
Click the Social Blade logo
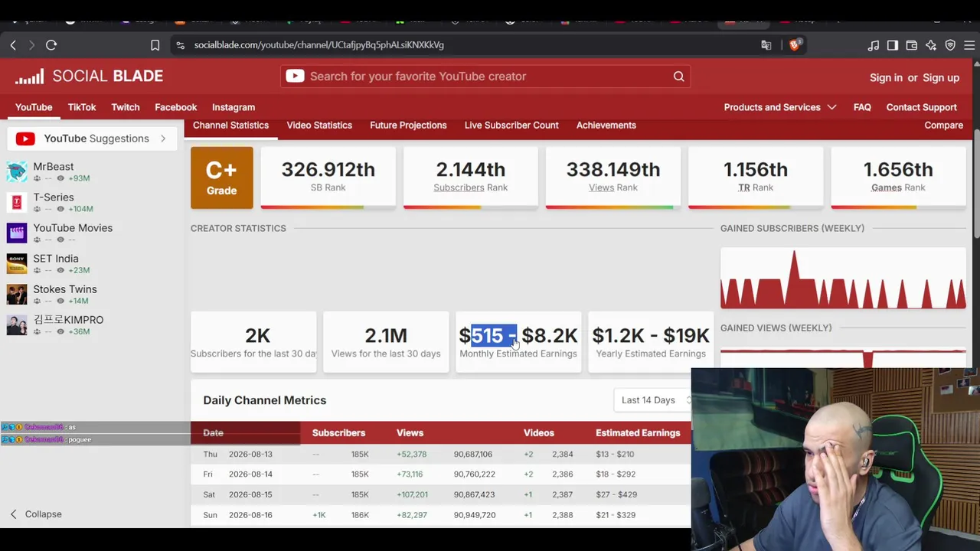tap(89, 76)
